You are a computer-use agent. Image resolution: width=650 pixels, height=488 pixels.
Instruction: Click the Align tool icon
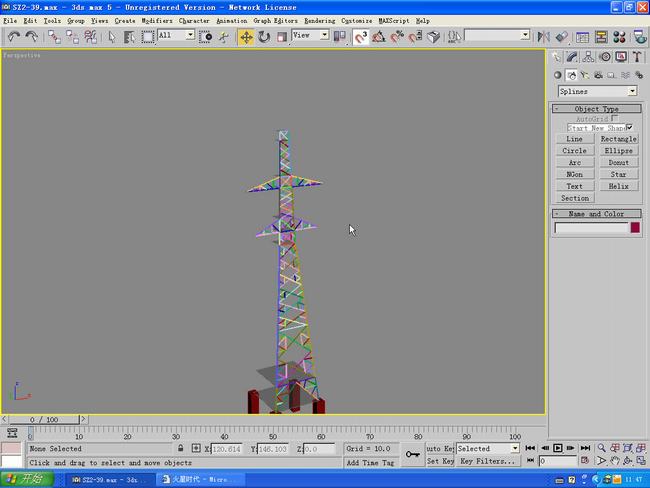[x=562, y=37]
